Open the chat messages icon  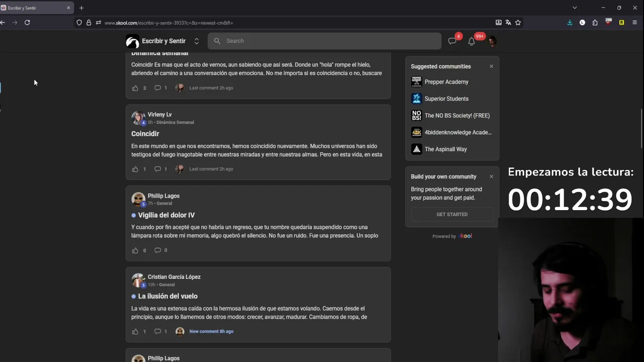point(452,41)
